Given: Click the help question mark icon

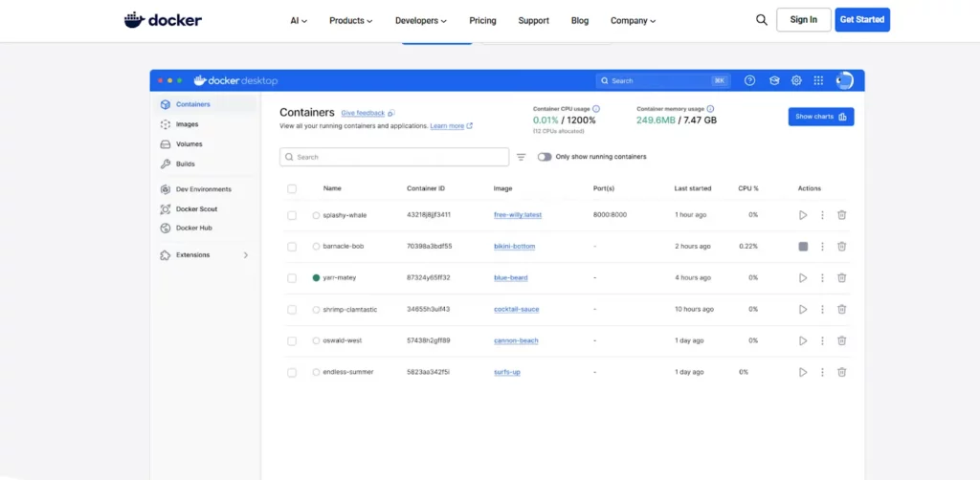Looking at the screenshot, I should pos(749,81).
